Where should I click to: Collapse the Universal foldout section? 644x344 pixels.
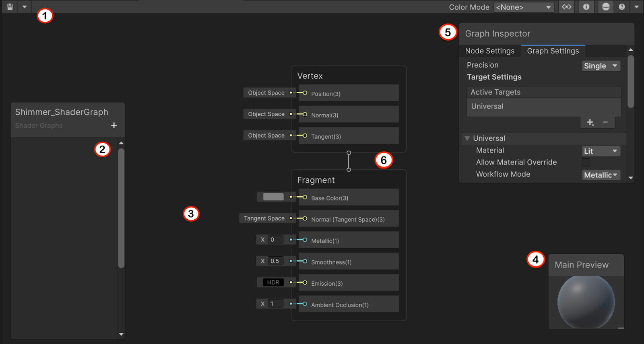[x=467, y=138]
